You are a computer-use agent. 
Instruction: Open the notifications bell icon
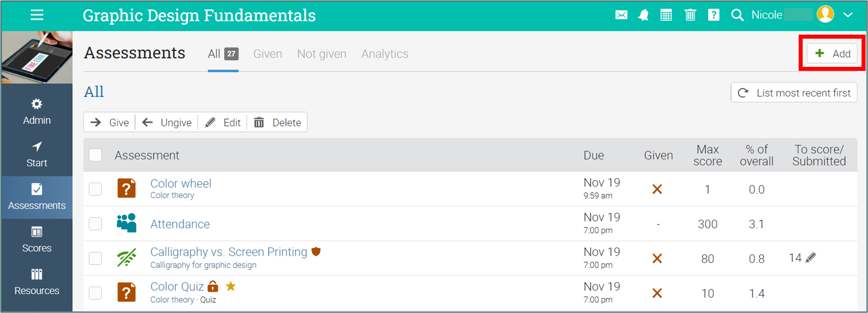643,15
